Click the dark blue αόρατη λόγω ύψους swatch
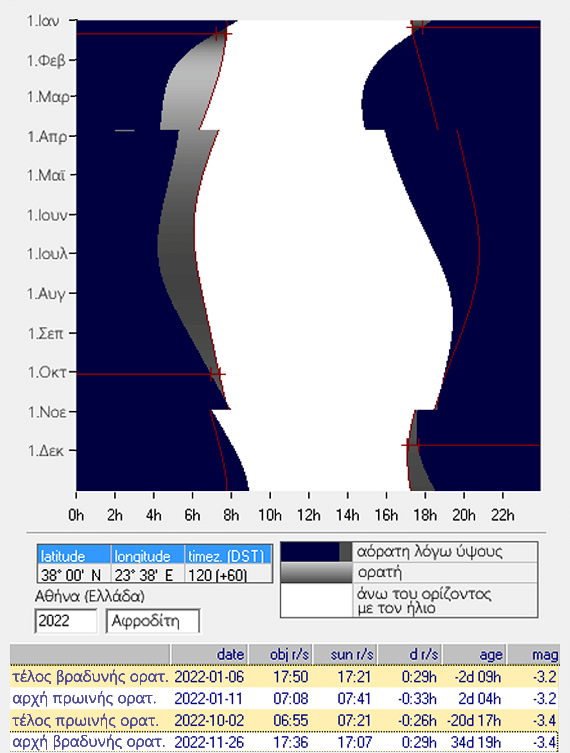The height and width of the screenshot is (753, 570). [x=316, y=552]
